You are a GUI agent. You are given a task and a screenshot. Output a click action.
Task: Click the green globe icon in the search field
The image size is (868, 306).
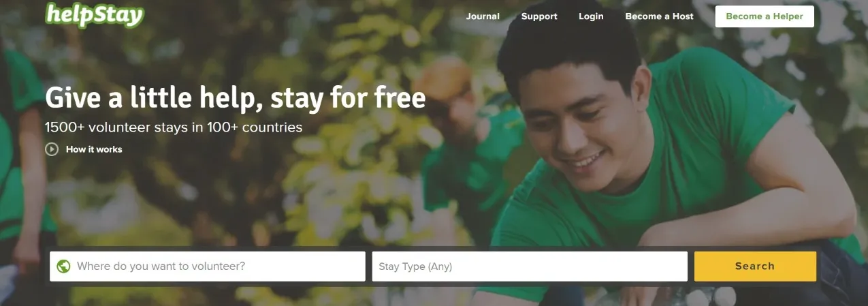coord(64,266)
